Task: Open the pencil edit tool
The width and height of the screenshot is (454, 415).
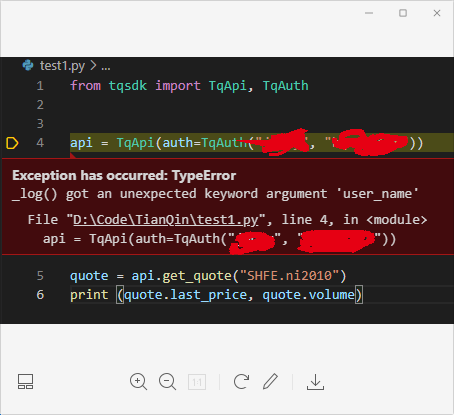Action: click(x=270, y=381)
